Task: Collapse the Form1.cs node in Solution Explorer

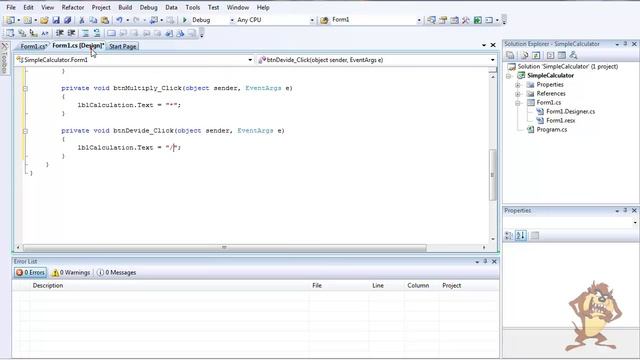Action: coord(518,103)
